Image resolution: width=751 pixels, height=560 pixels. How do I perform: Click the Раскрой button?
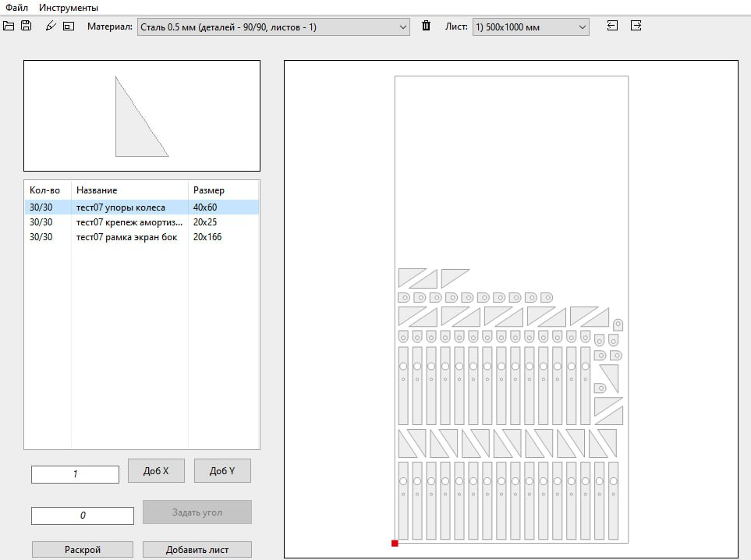click(x=83, y=550)
